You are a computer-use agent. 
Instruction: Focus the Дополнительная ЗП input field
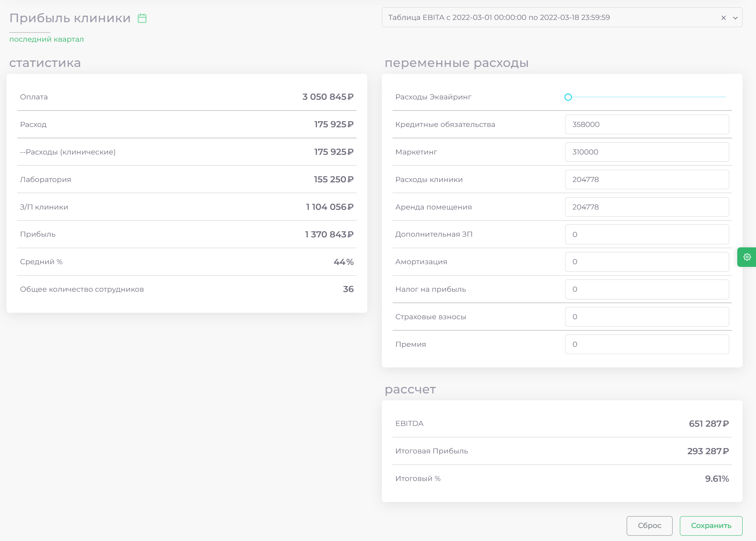click(x=647, y=234)
